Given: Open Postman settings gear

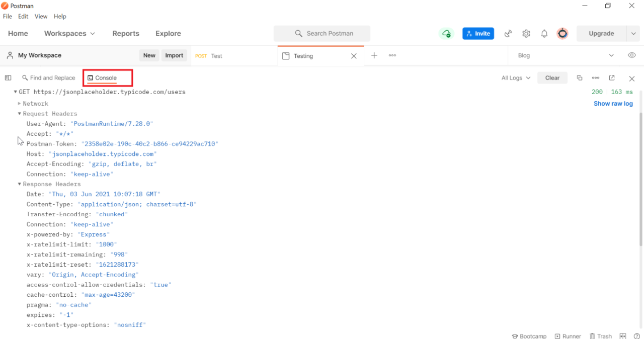Looking at the screenshot, I should click(526, 33).
